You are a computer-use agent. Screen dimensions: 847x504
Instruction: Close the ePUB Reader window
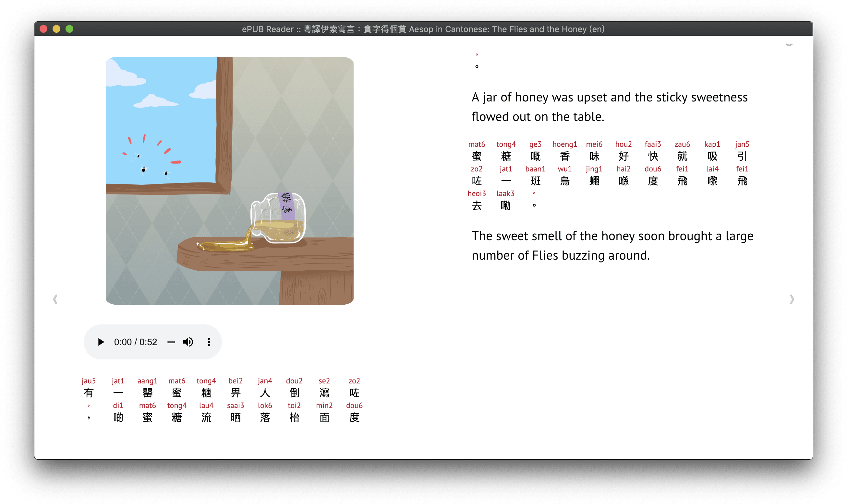(x=43, y=29)
